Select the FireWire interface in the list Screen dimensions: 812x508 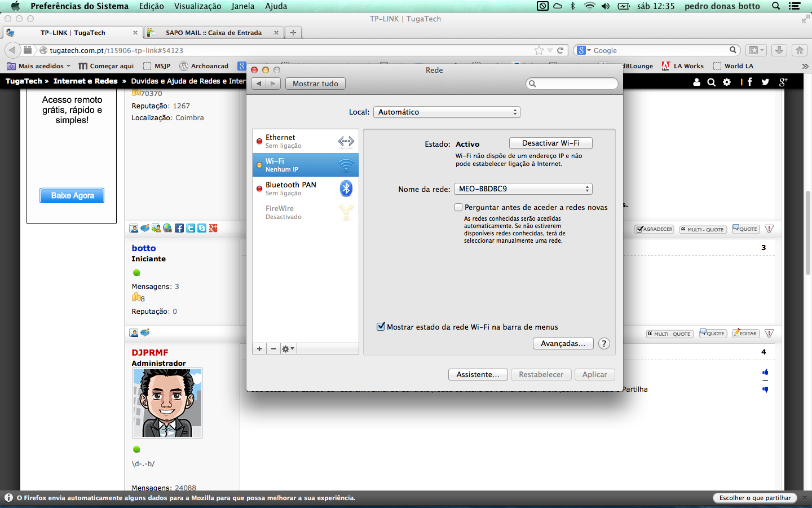point(305,212)
